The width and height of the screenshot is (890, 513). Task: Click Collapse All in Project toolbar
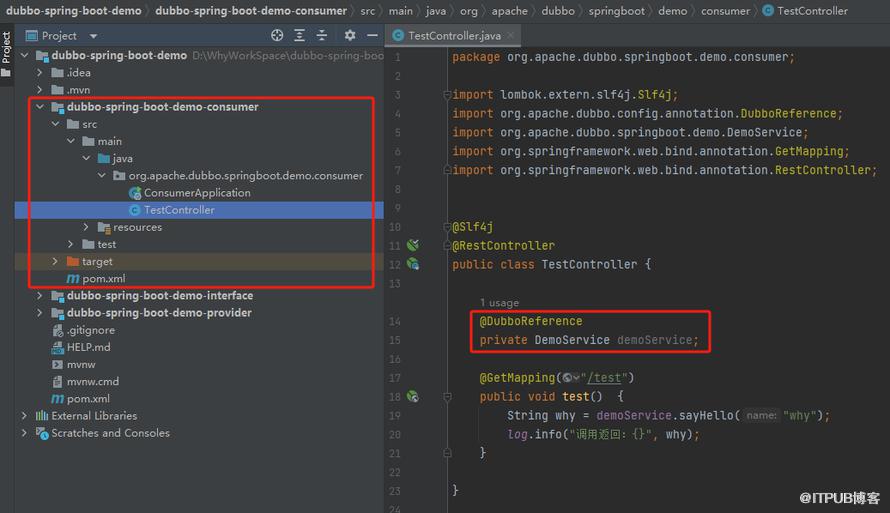[x=321, y=35]
